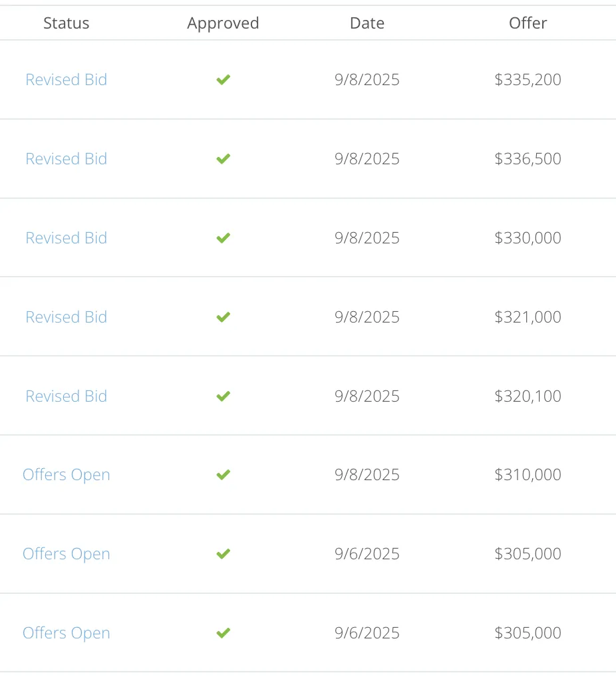The width and height of the screenshot is (616, 677).
Task: Click the approved checkmark in the $336,500 row
Action: pos(224,159)
